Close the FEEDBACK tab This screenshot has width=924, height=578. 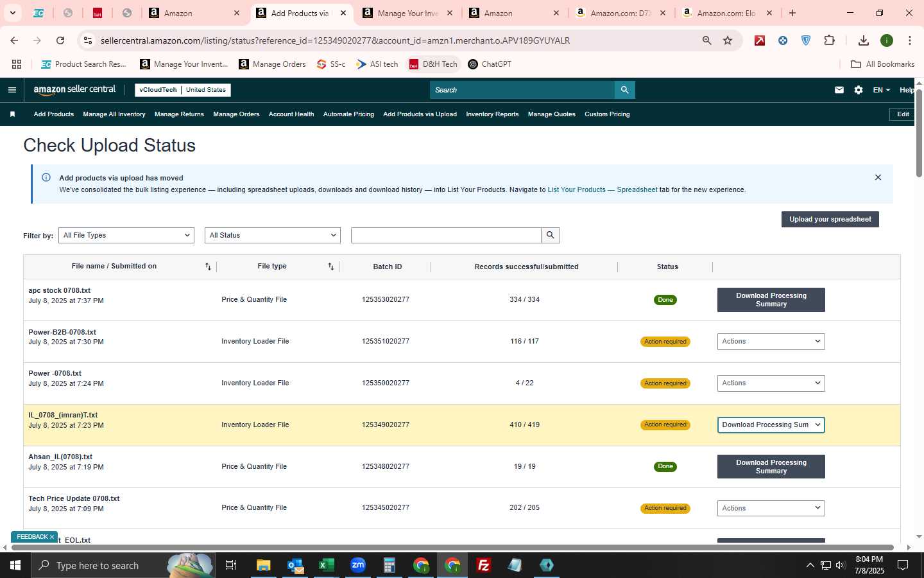pyautogui.click(x=52, y=537)
